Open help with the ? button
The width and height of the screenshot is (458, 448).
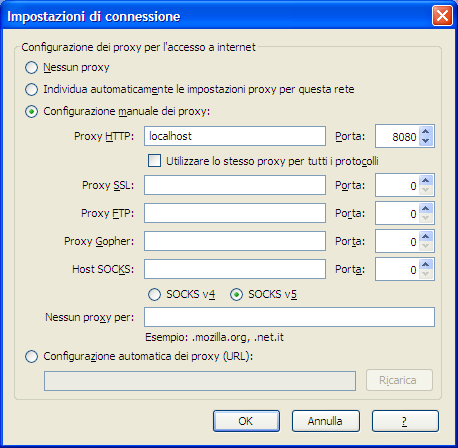pos(405,421)
